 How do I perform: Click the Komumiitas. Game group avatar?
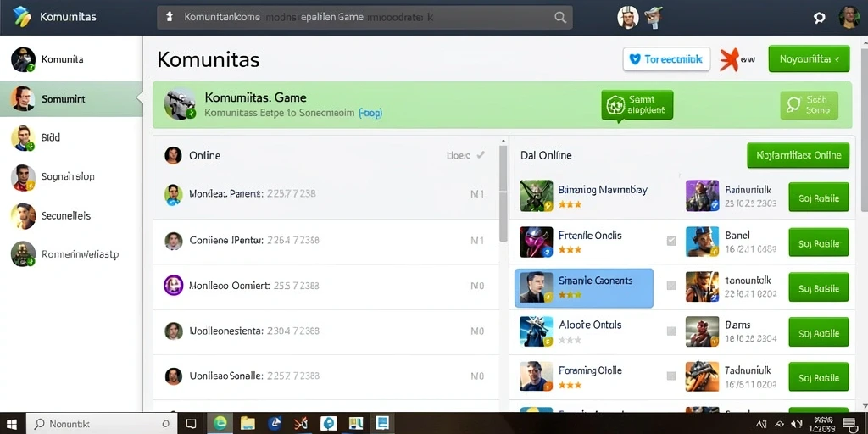(x=180, y=104)
